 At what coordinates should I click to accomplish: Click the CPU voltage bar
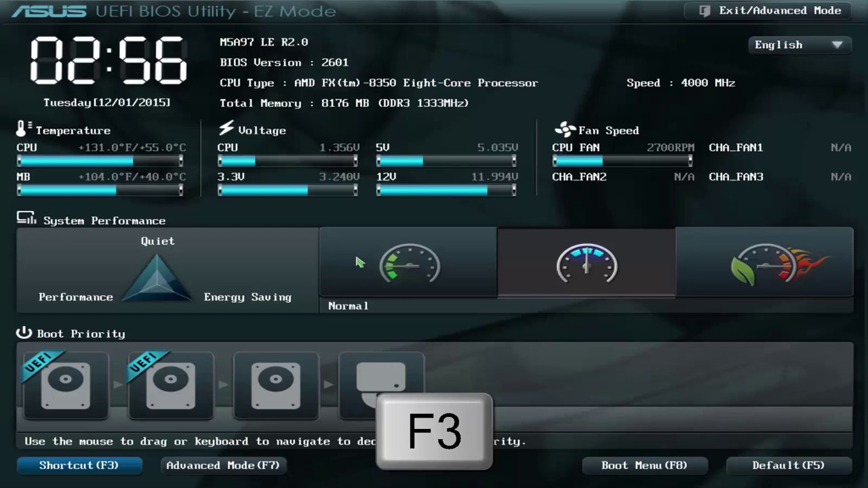tap(288, 161)
